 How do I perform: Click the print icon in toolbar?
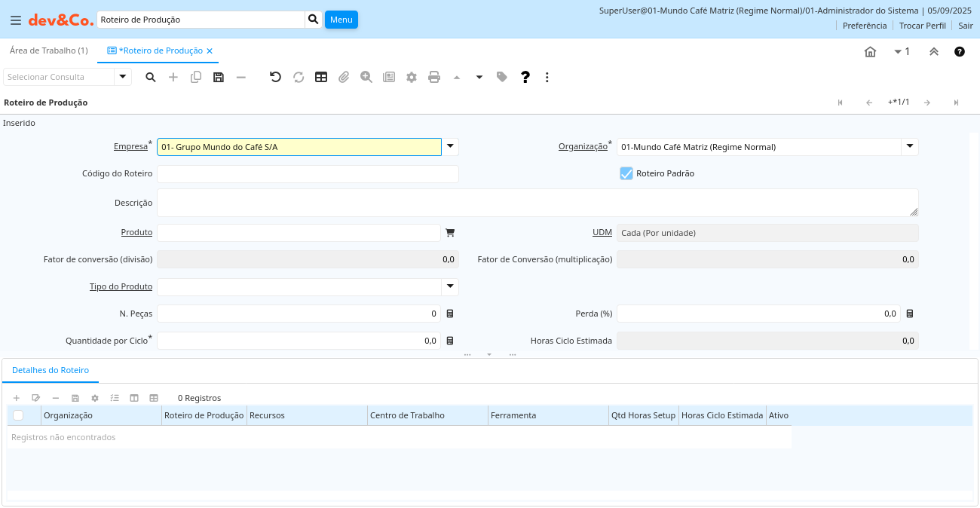[434, 77]
